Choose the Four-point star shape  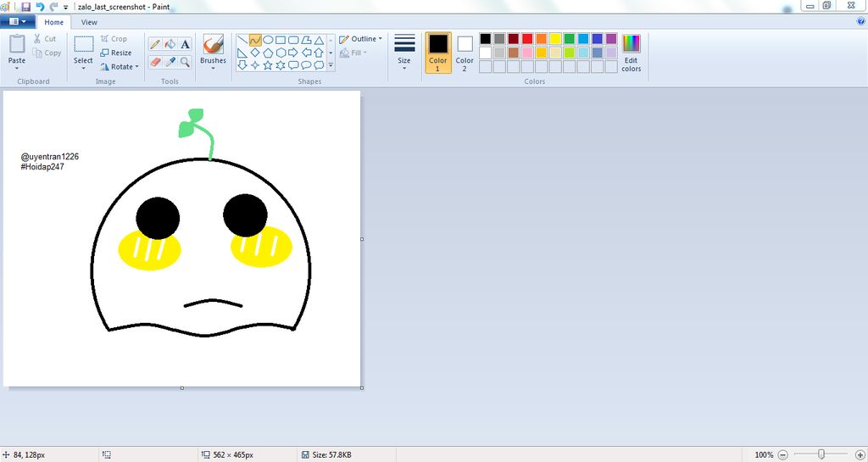point(255,65)
